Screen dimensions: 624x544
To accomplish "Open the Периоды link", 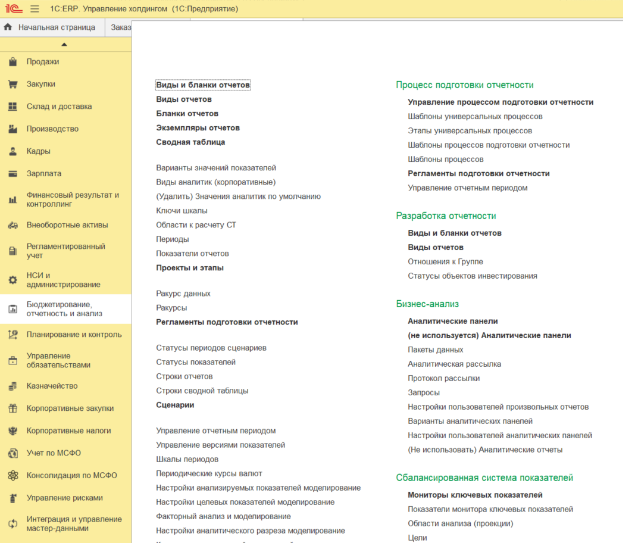I will (172, 240).
